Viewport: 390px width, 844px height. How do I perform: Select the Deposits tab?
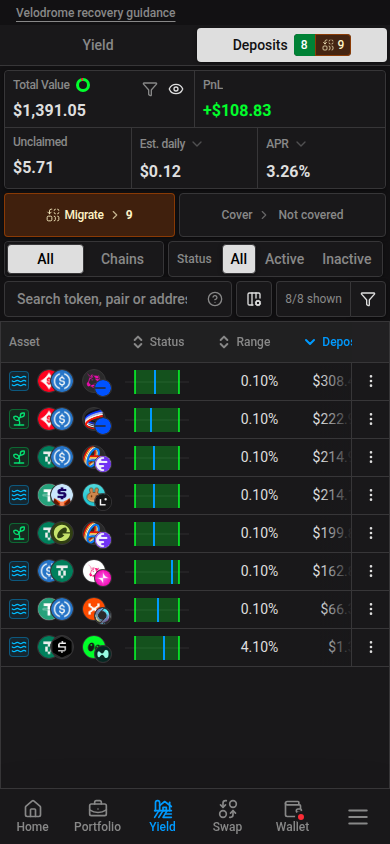(x=292, y=45)
